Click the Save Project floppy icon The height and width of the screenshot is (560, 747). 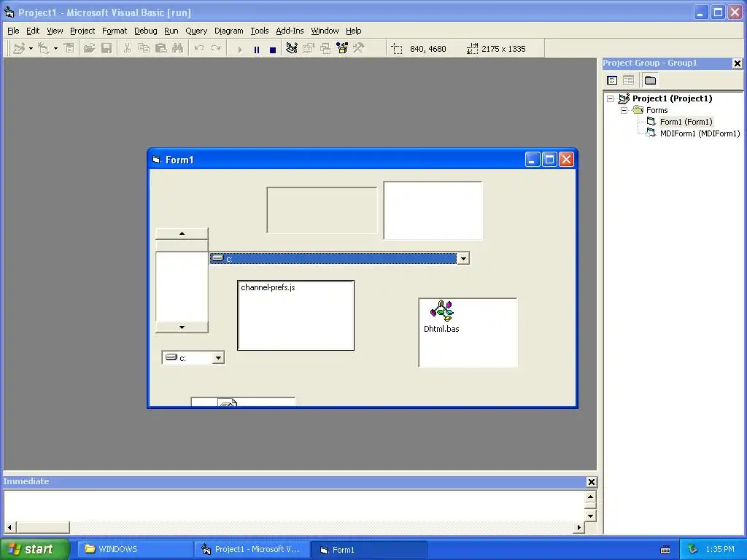click(x=107, y=48)
